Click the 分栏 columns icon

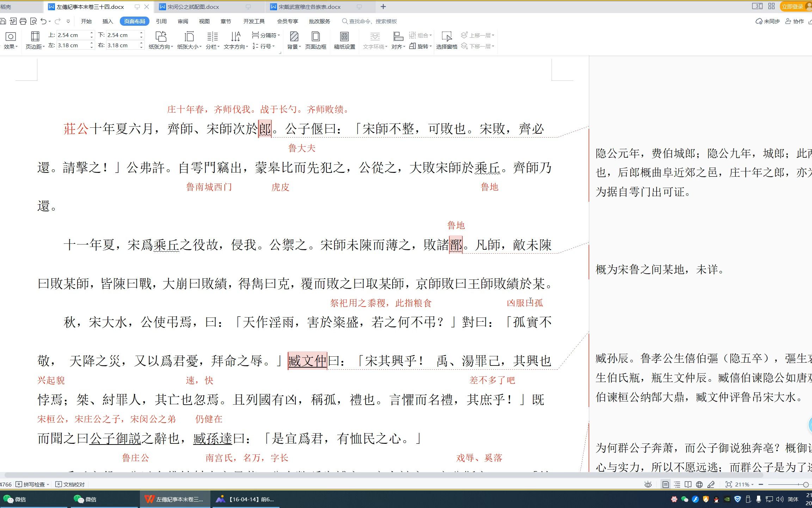click(213, 36)
